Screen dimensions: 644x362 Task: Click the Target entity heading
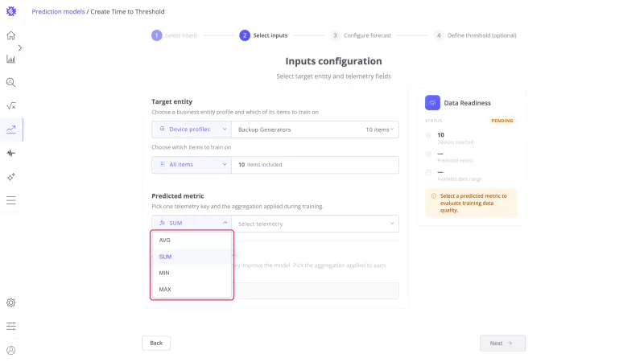(171, 102)
